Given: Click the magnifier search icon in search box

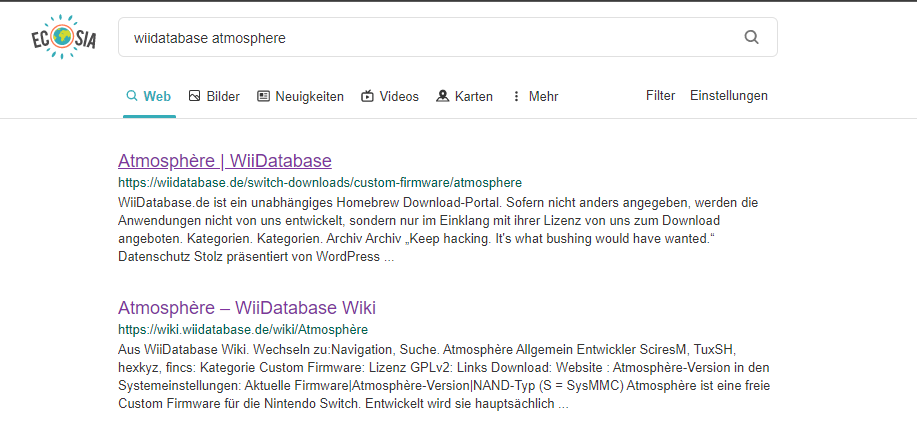Looking at the screenshot, I should [x=751, y=37].
